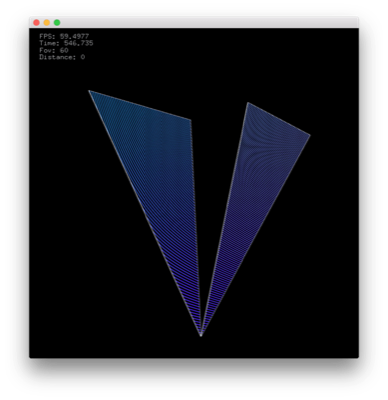Click the FPS readout text
The image size is (388, 400).
(x=64, y=36)
